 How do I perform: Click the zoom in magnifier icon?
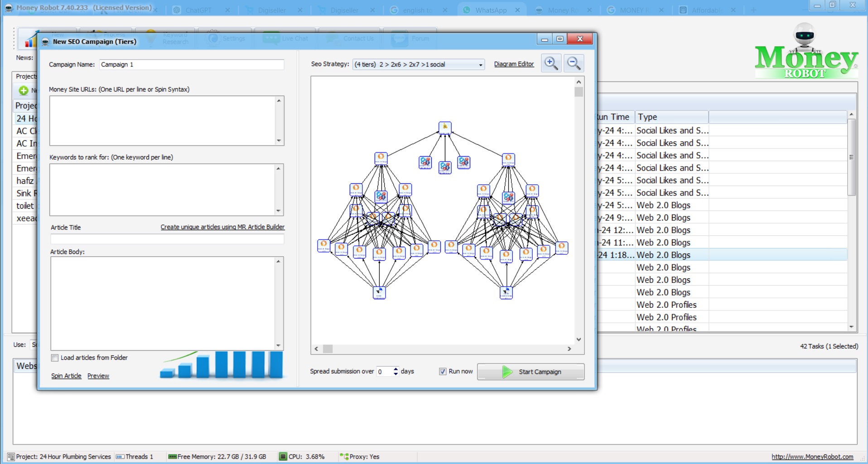(x=550, y=63)
